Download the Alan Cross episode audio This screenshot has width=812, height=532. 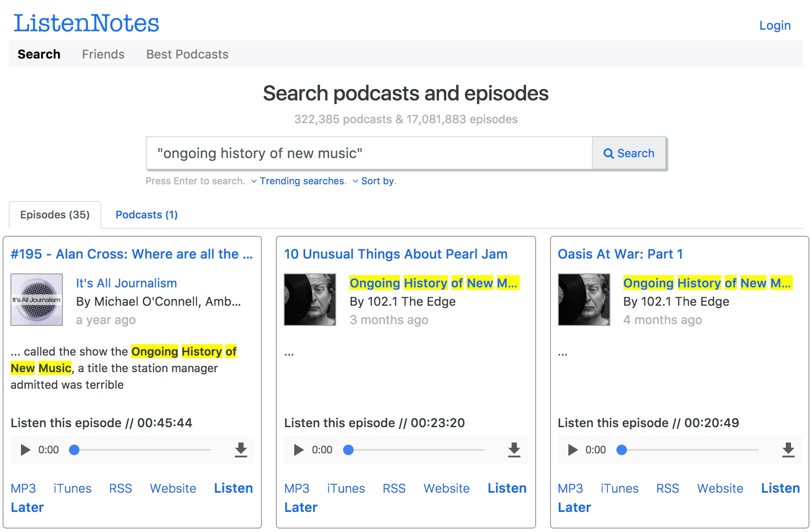241,449
